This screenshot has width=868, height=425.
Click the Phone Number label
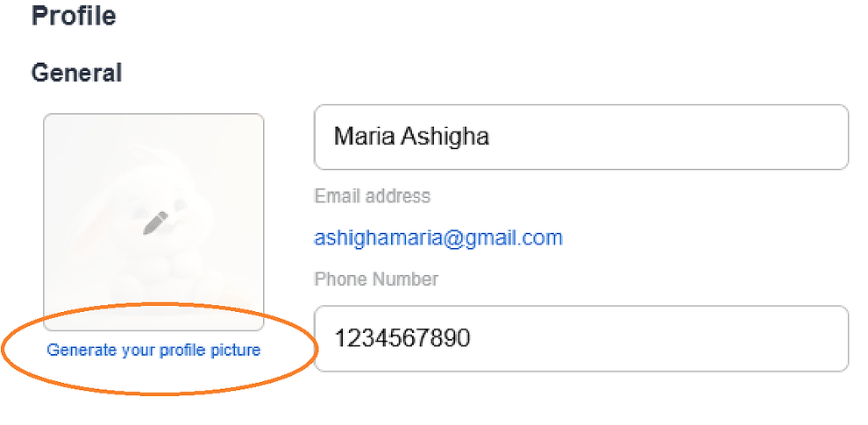tap(376, 279)
